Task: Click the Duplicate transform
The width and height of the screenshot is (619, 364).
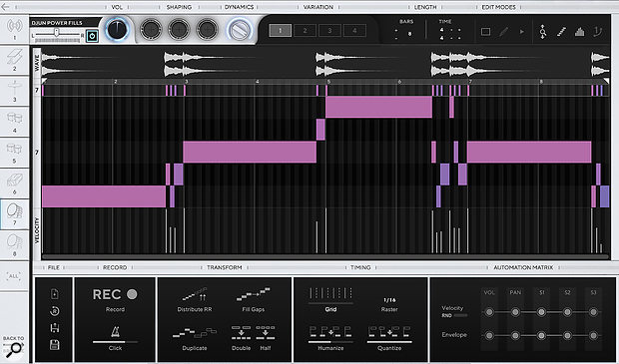Action: 195,338
